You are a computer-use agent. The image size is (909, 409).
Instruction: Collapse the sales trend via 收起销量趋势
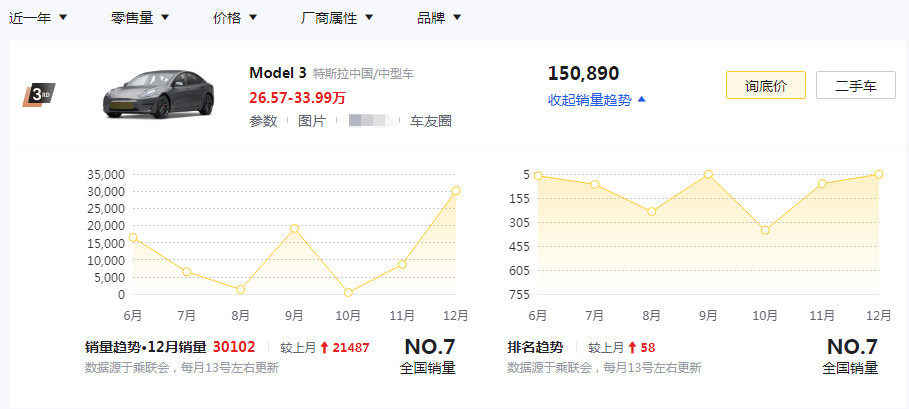597,100
